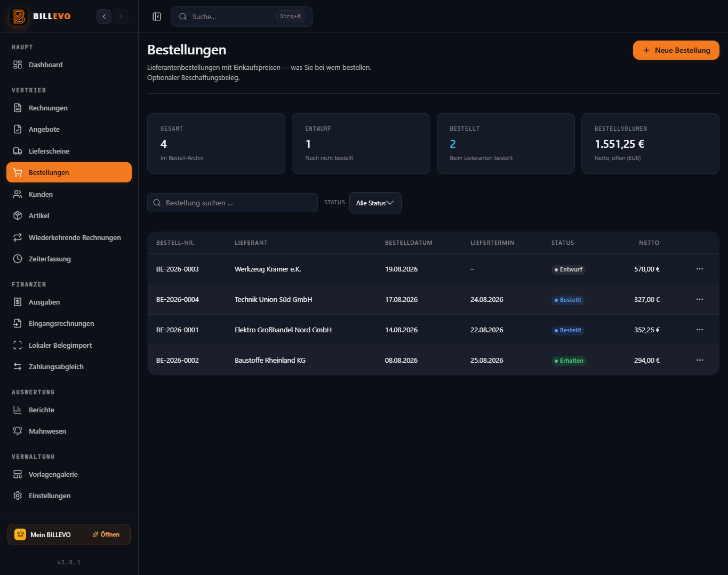Click supplier Elektro Großhandel Nord GmbH
This screenshot has width=728, height=575.
[x=283, y=330]
